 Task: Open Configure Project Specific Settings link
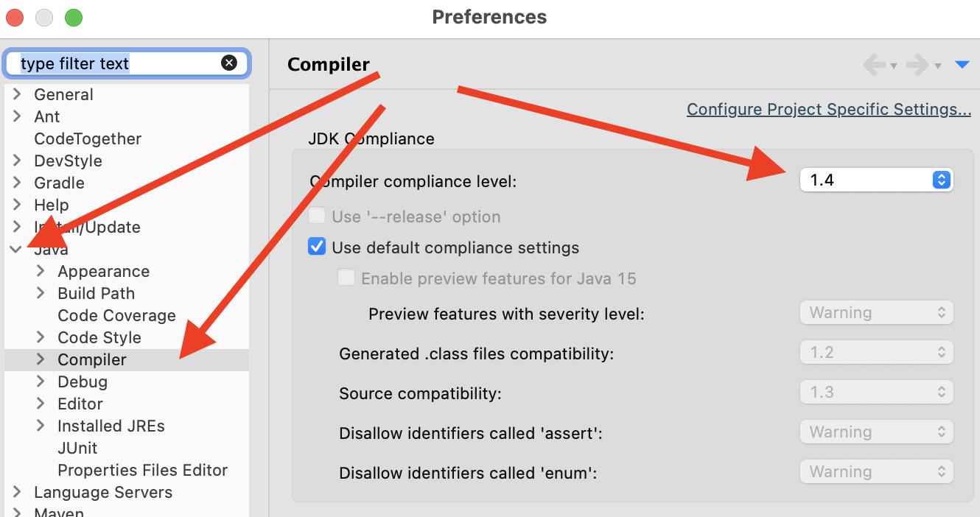(828, 110)
